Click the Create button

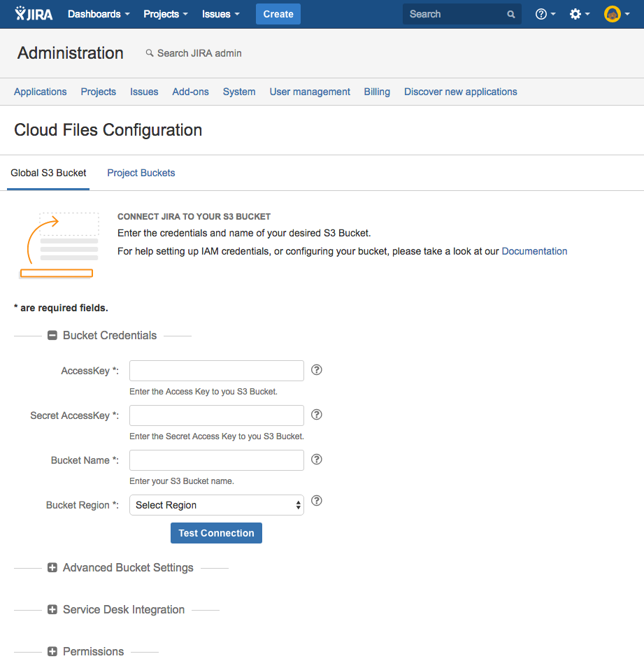(x=278, y=14)
